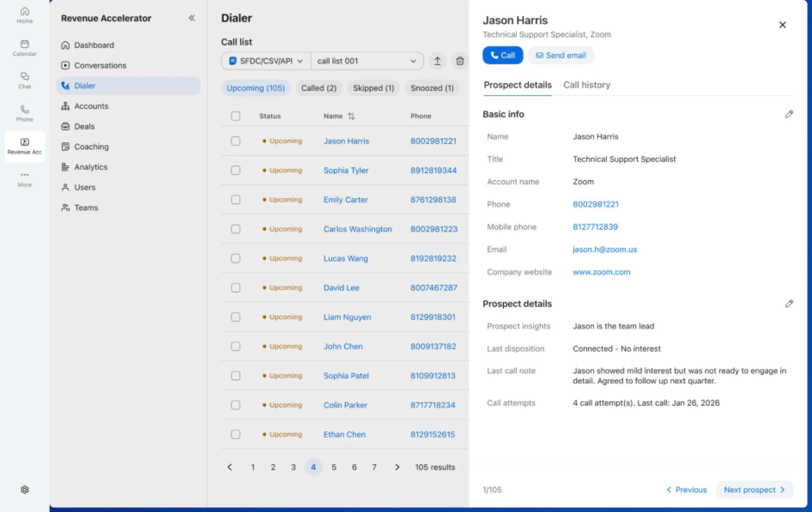The height and width of the screenshot is (512, 812).
Task: Check the box for Carlos Washington
Action: point(235,229)
